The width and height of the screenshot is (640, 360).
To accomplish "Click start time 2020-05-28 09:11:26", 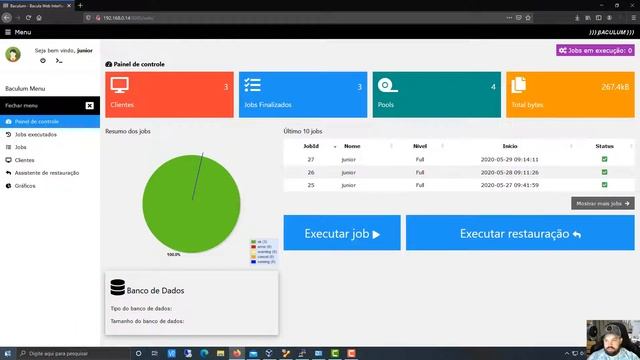I will (x=509, y=173).
